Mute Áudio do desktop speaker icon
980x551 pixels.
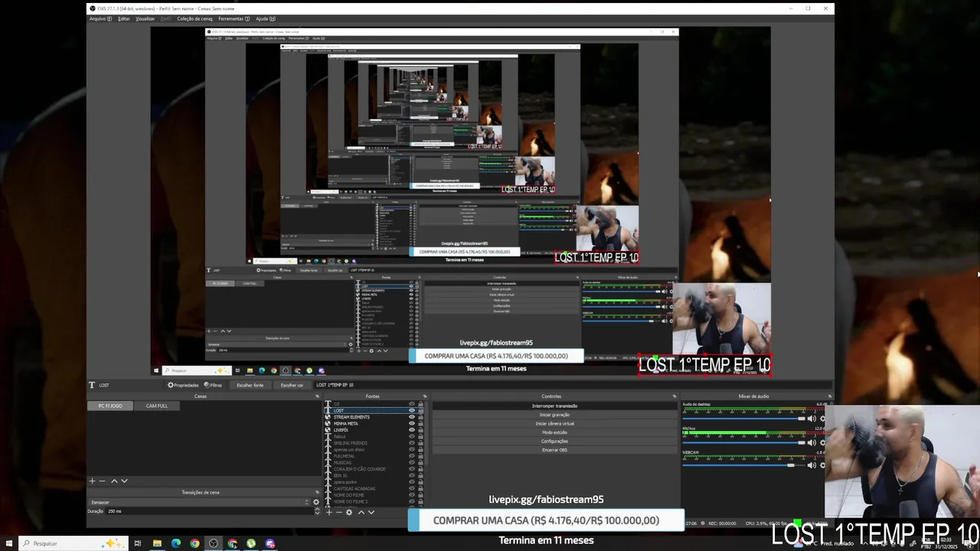point(812,419)
